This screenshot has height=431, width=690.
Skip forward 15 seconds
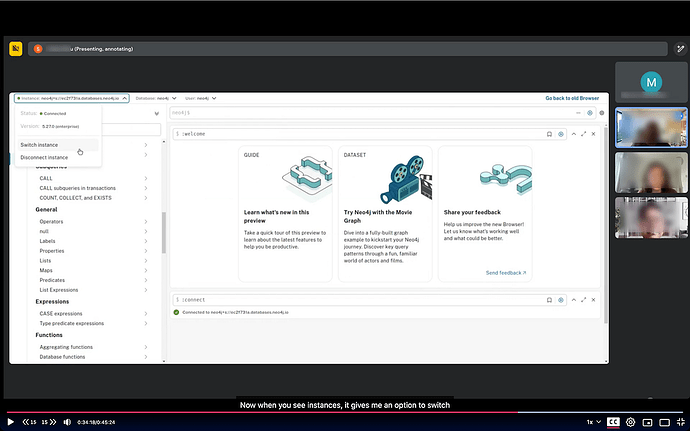click(49, 422)
